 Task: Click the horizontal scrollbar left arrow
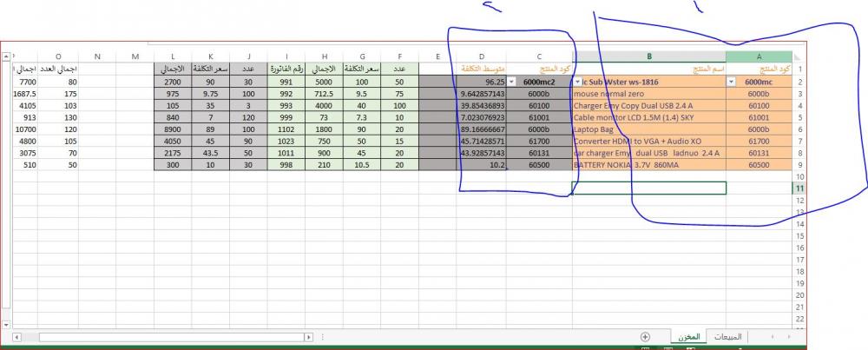point(17,337)
